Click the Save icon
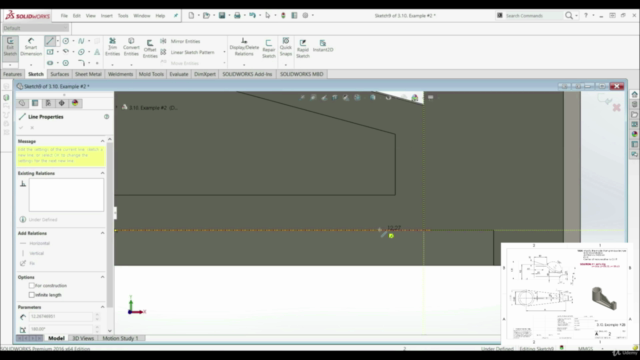Viewport: 640px width, 360px height. pyautogui.click(x=222, y=16)
